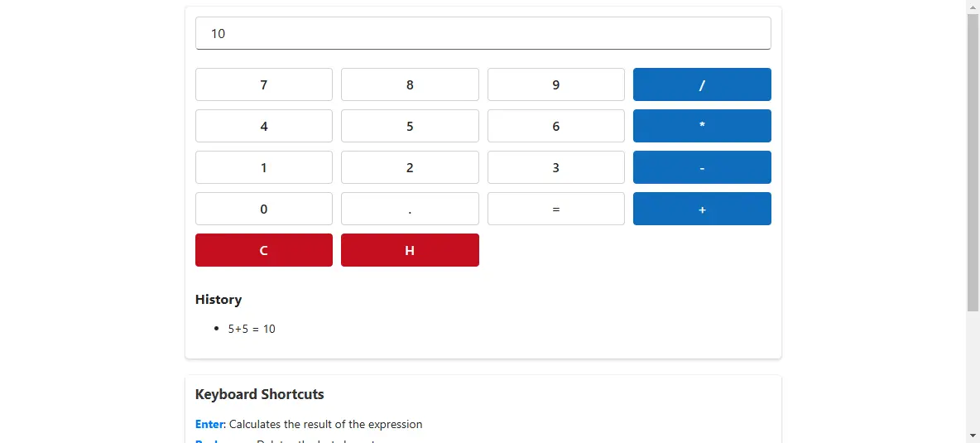Click the number 4 key
This screenshot has width=980, height=443.
[x=264, y=126]
